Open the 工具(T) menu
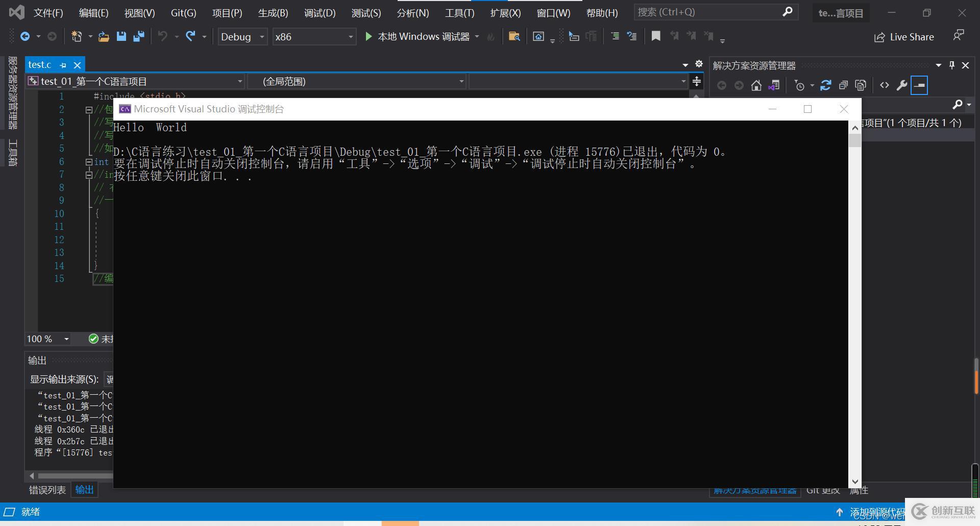Viewport: 980px width, 526px height. 459,13
